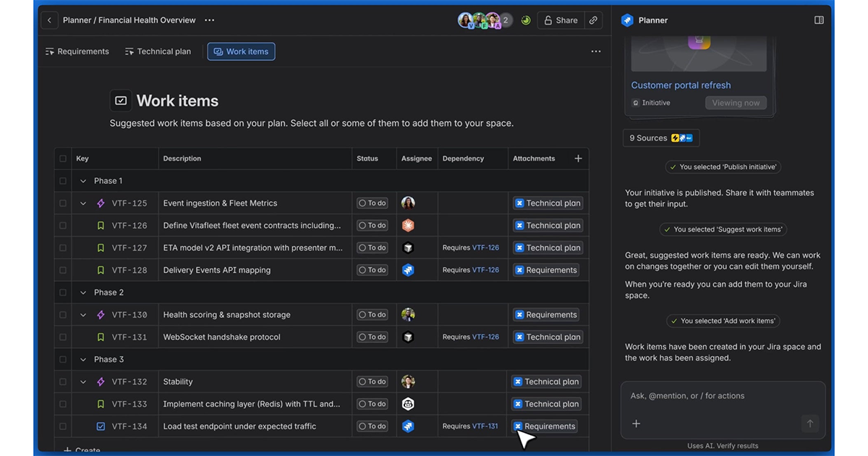The image size is (868, 456).
Task: Toggle the side panel icon in Planner header
Action: pyautogui.click(x=819, y=20)
